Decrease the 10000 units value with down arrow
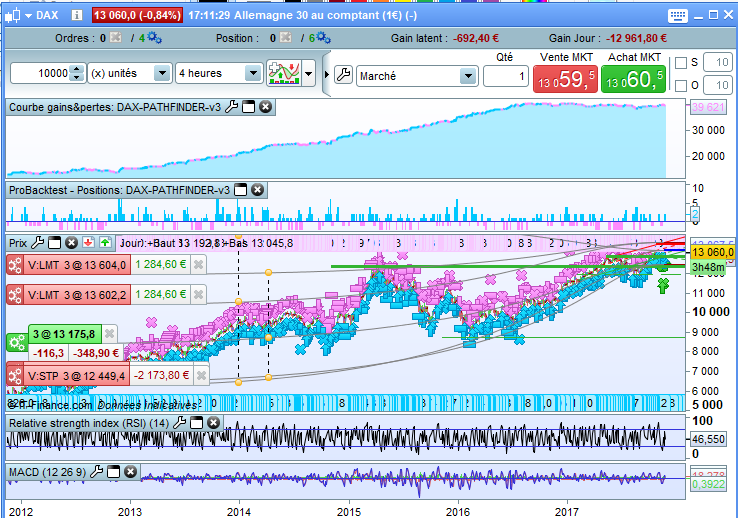Screen dimensions: 738x518 click(x=76, y=78)
